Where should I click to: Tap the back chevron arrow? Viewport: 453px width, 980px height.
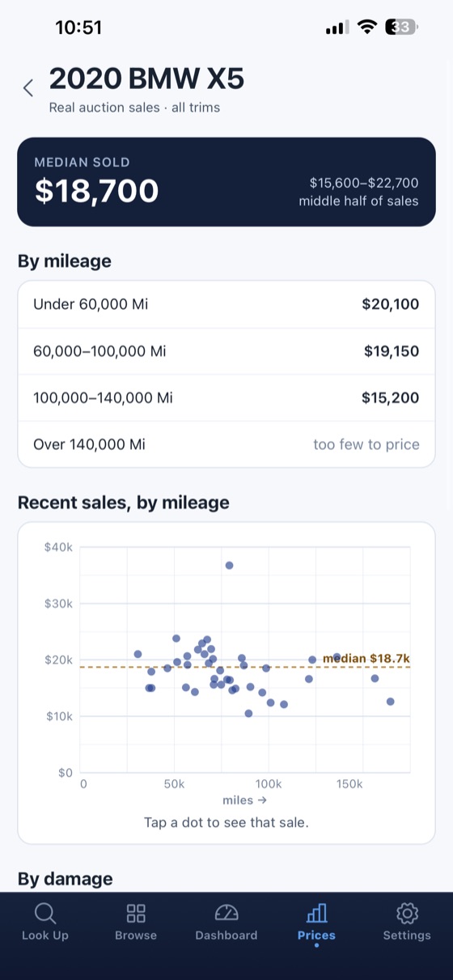tap(28, 88)
